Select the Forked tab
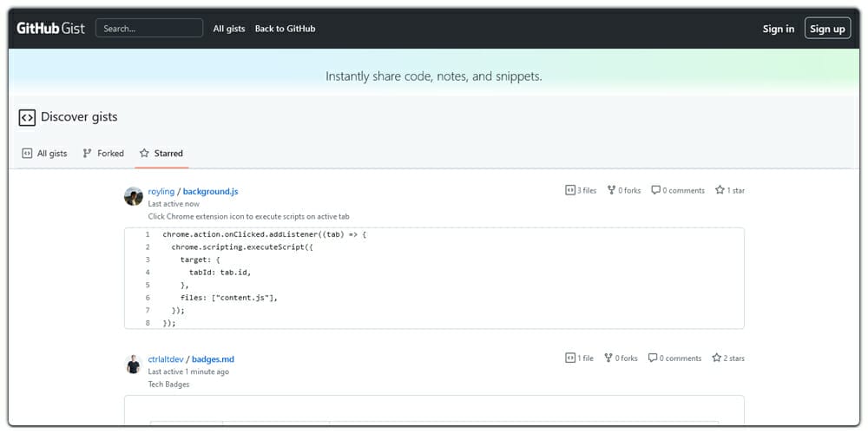Image resolution: width=868 pixels, height=434 pixels. pos(103,154)
